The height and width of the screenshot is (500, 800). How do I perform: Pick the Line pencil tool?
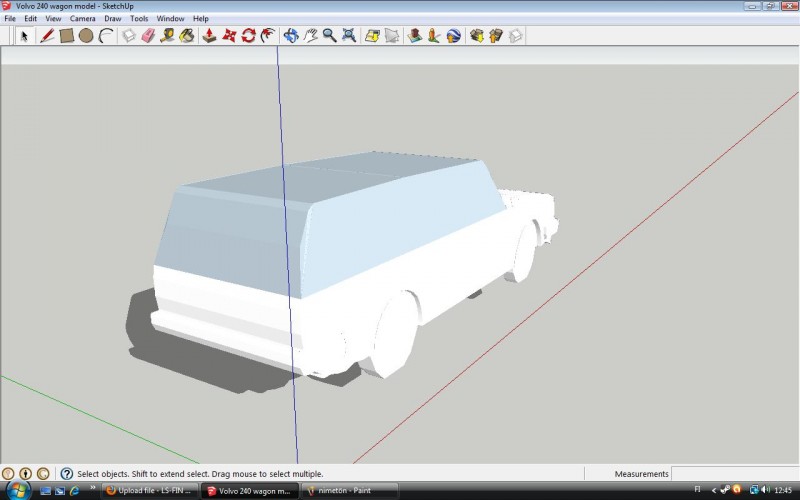click(x=47, y=36)
